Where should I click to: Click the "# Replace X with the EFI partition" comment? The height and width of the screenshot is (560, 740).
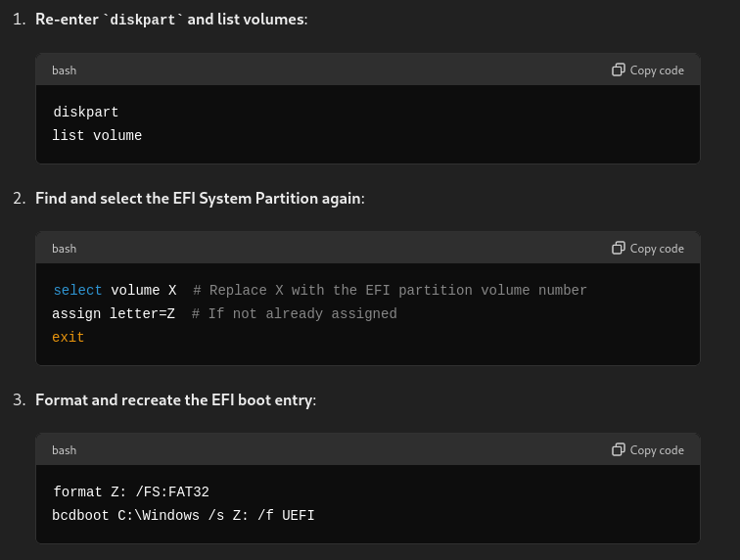pyautogui.click(x=390, y=291)
